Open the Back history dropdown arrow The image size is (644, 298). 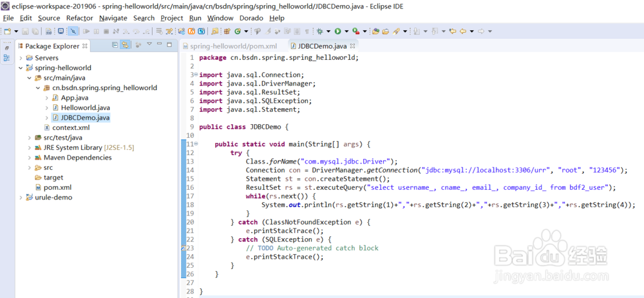tap(472, 31)
